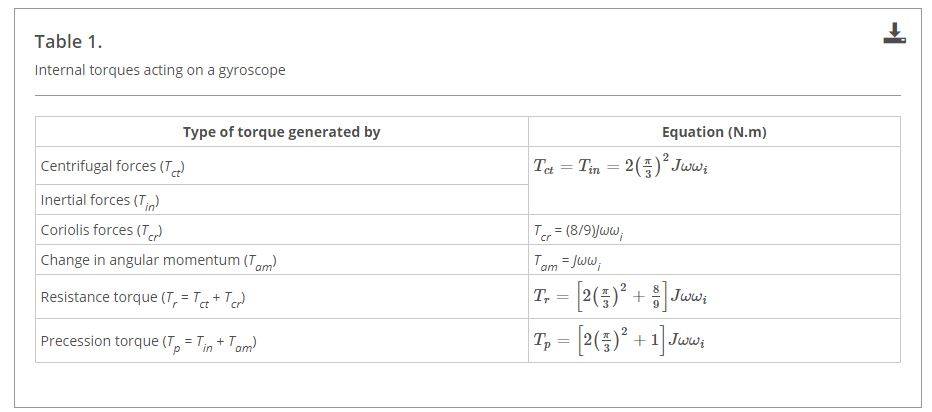The width and height of the screenshot is (932, 412).
Task: Click the "Table 1." title
Action: 68,41
